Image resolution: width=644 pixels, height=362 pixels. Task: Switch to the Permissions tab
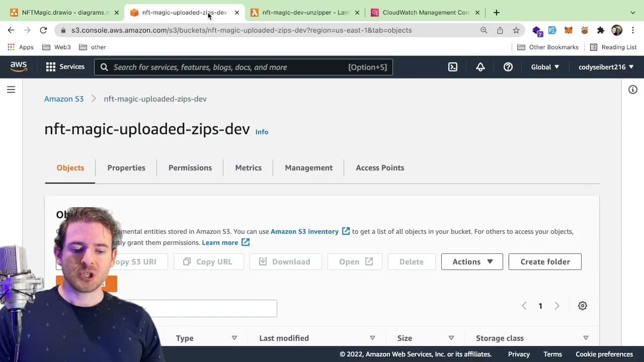coord(190,168)
